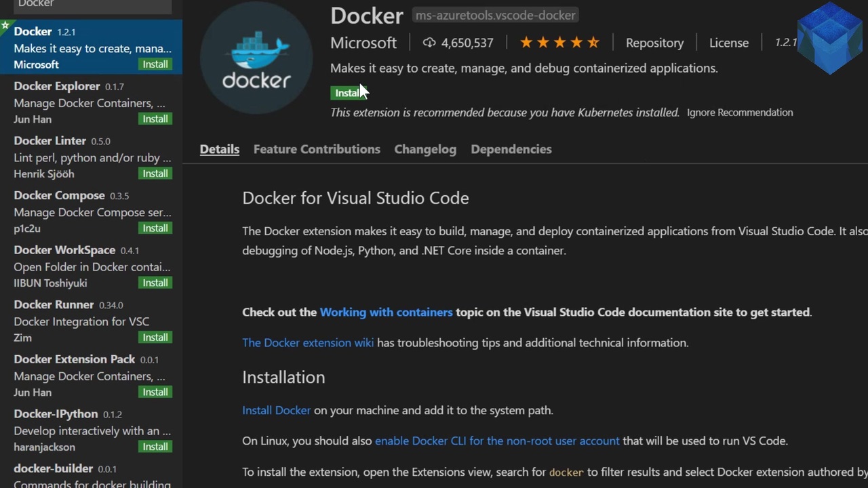The height and width of the screenshot is (488, 868).
Task: Install the main Docker extension
Action: (x=349, y=93)
